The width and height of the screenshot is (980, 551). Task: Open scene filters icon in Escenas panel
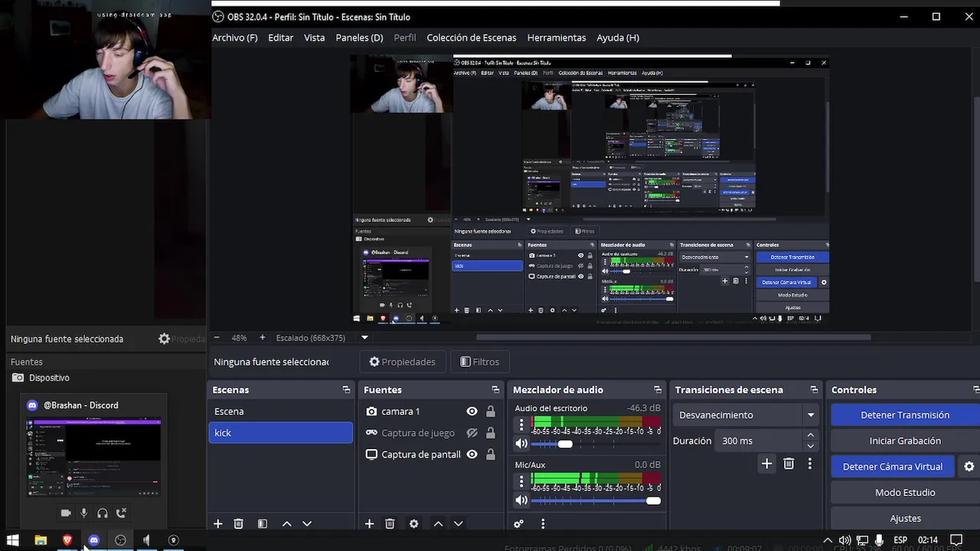pos(262,523)
